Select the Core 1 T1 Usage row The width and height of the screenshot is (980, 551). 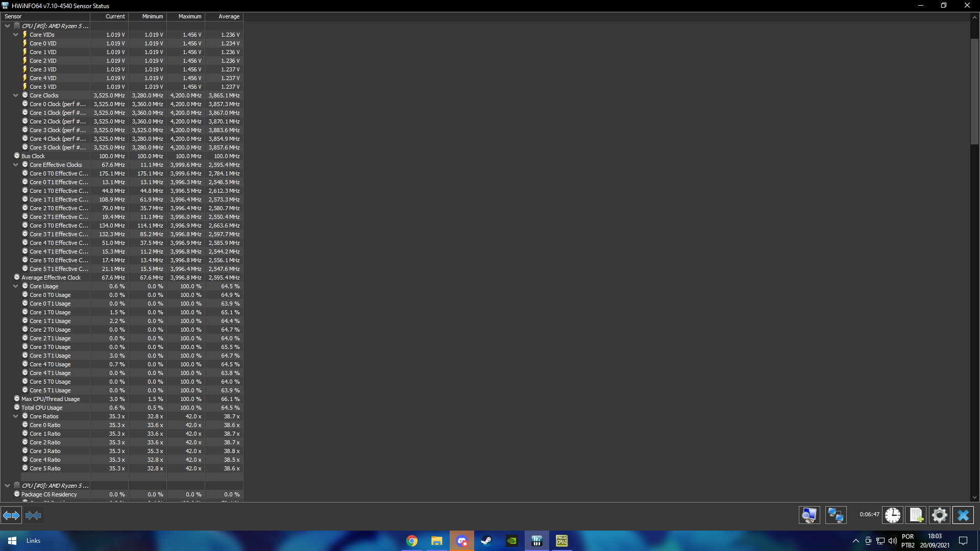(121, 321)
